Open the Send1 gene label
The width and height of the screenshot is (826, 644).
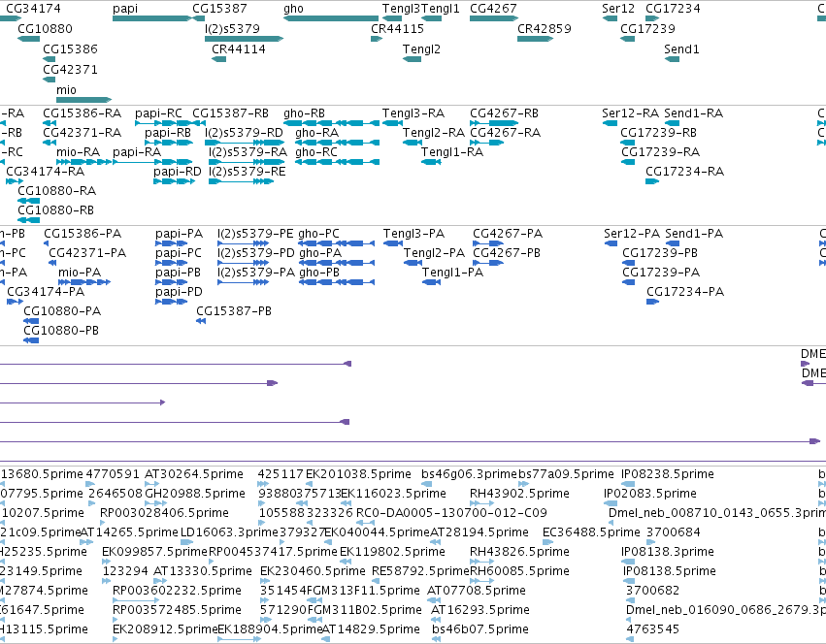681,48
